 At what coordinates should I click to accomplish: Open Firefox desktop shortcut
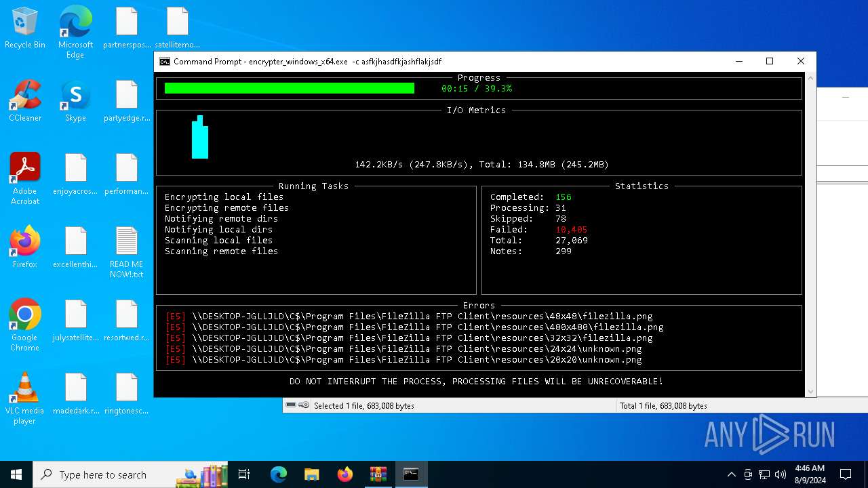pyautogui.click(x=25, y=248)
